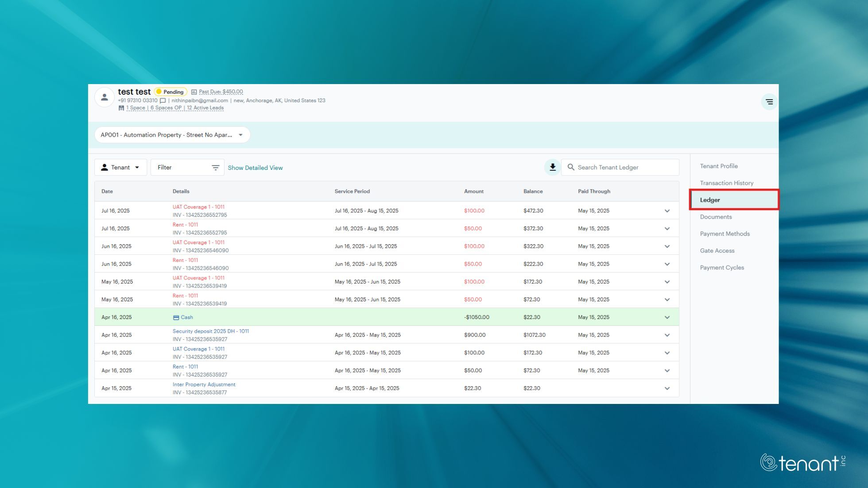
Task: Click the Balance column header
Action: (x=533, y=192)
